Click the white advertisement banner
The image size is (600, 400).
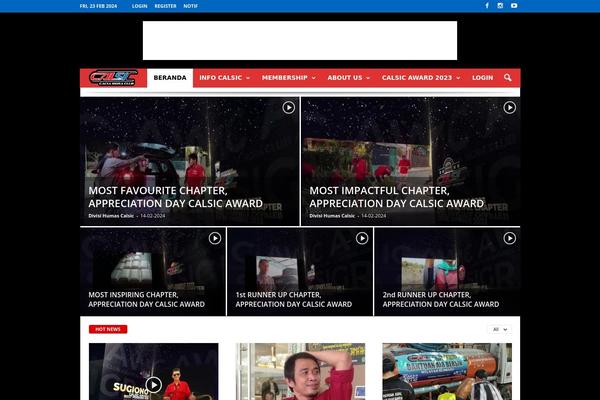coord(300,41)
